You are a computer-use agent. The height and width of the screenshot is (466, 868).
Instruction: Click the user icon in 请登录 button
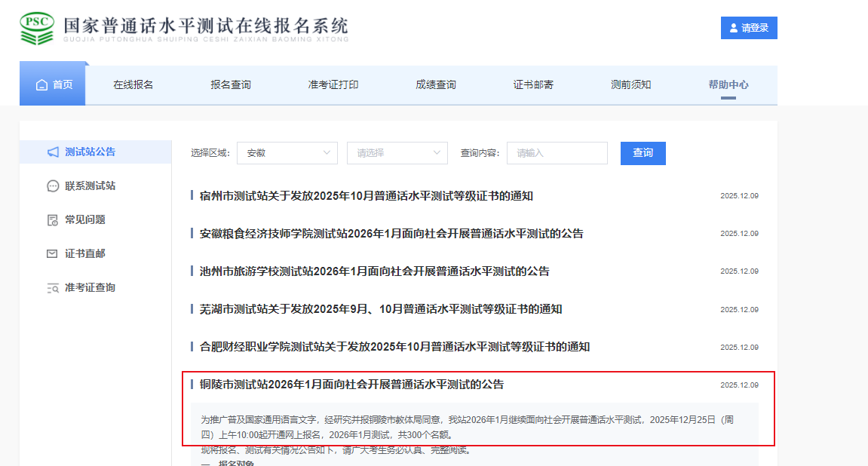[x=733, y=28]
